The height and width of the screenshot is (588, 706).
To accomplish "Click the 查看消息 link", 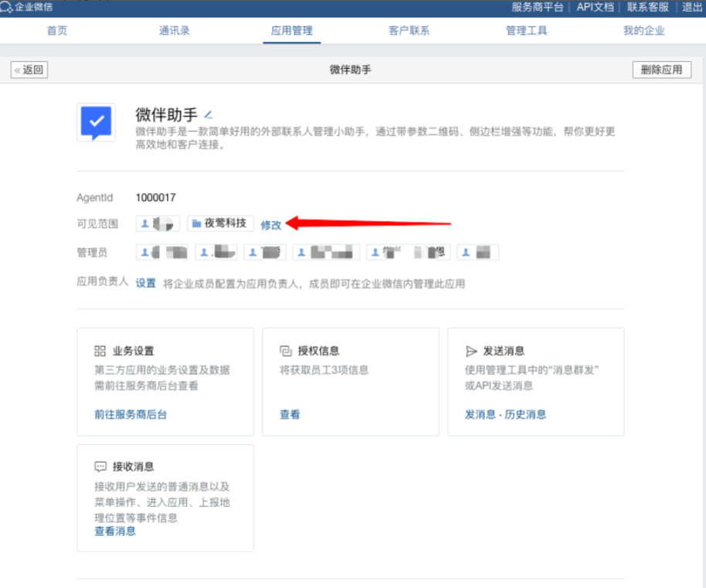I will click(x=115, y=532).
